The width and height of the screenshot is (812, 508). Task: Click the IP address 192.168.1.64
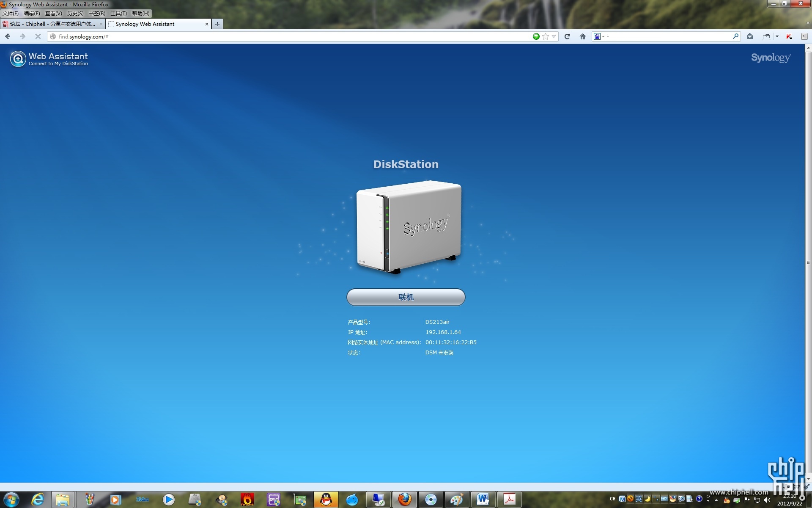tap(443, 332)
